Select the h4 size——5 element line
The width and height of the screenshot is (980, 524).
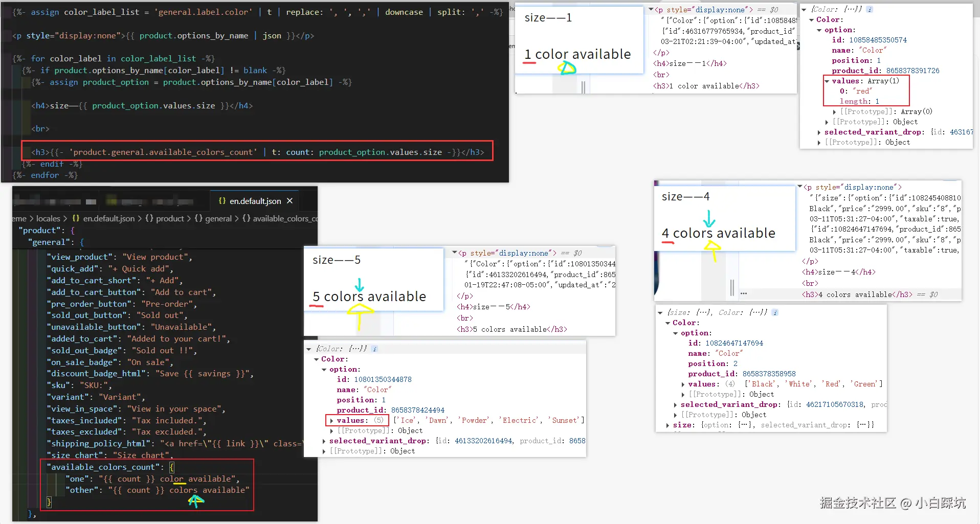click(x=493, y=307)
